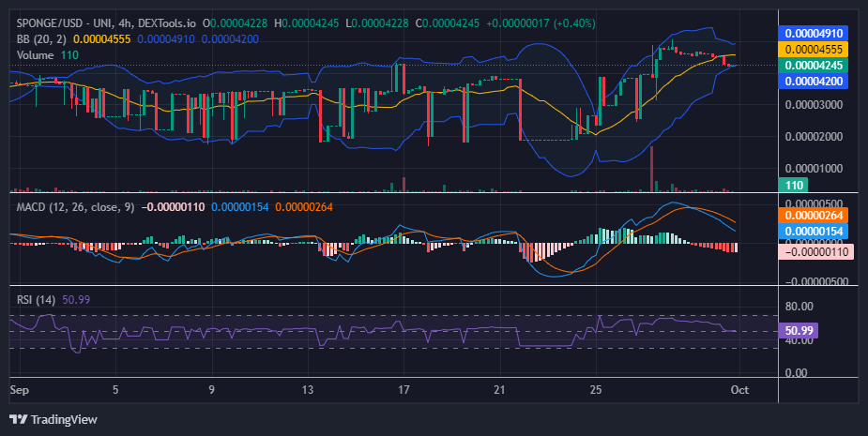Image resolution: width=868 pixels, height=436 pixels.
Task: Click the DEXTools.io source label
Action: point(167,23)
